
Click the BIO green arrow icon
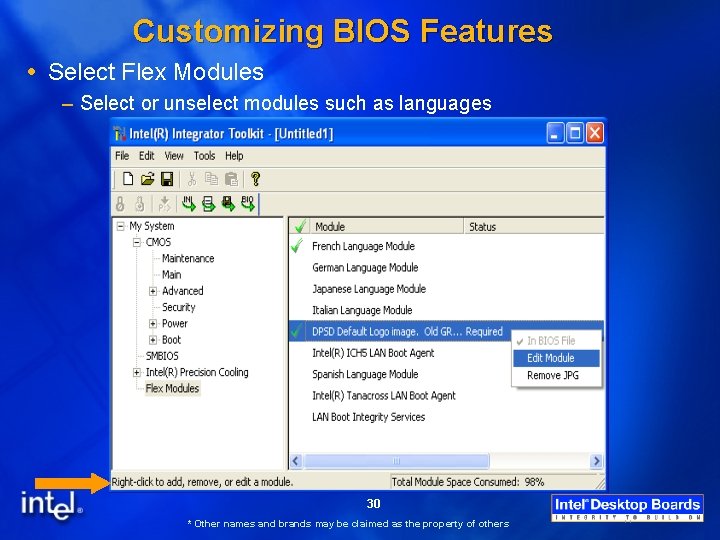[248, 203]
